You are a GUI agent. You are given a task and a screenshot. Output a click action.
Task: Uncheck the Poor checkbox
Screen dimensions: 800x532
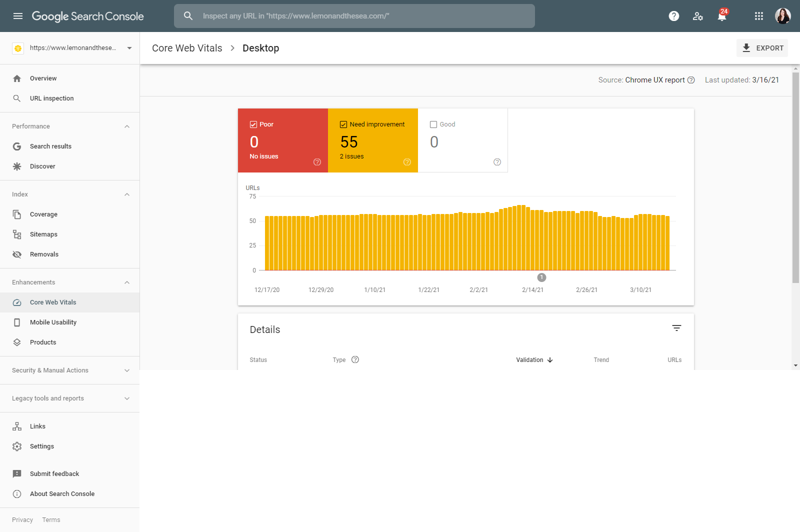[253, 124]
